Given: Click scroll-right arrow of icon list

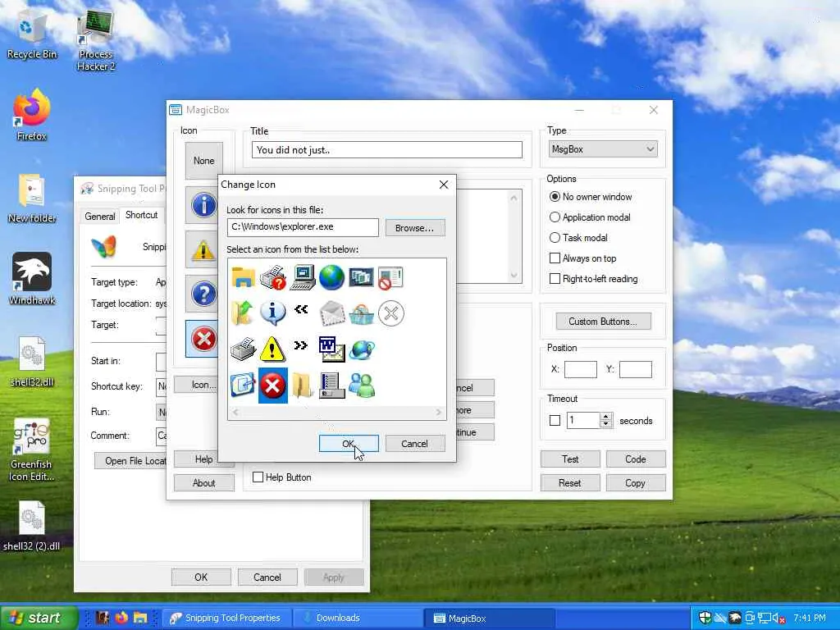Looking at the screenshot, I should (x=439, y=412).
